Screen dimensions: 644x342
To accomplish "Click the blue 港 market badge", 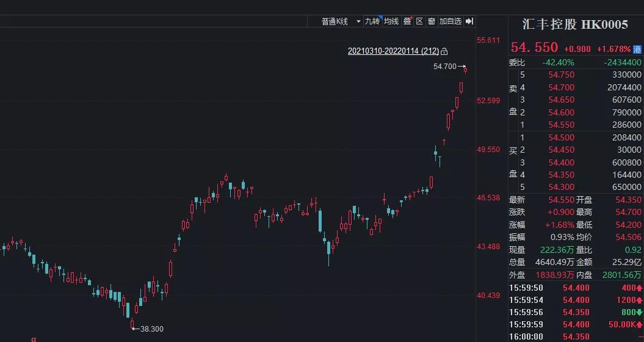I will (x=637, y=49).
